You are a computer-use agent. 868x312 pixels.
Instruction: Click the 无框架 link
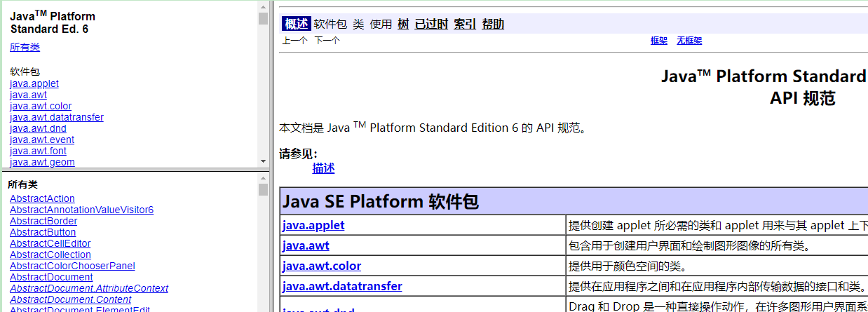689,41
